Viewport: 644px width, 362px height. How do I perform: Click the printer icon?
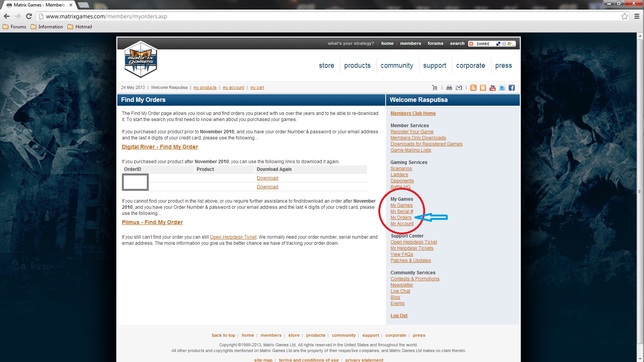(449, 88)
